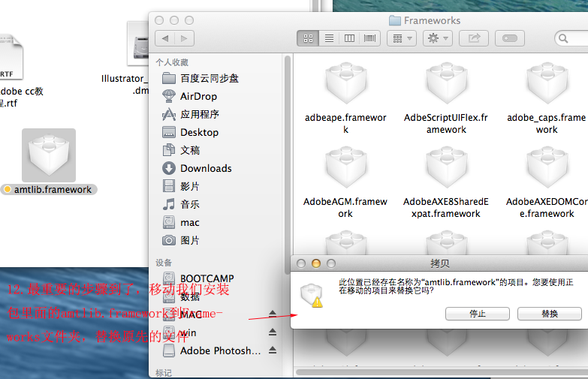
Task: Click the horizontal scrollbar at the window bottom
Action: 442,372
